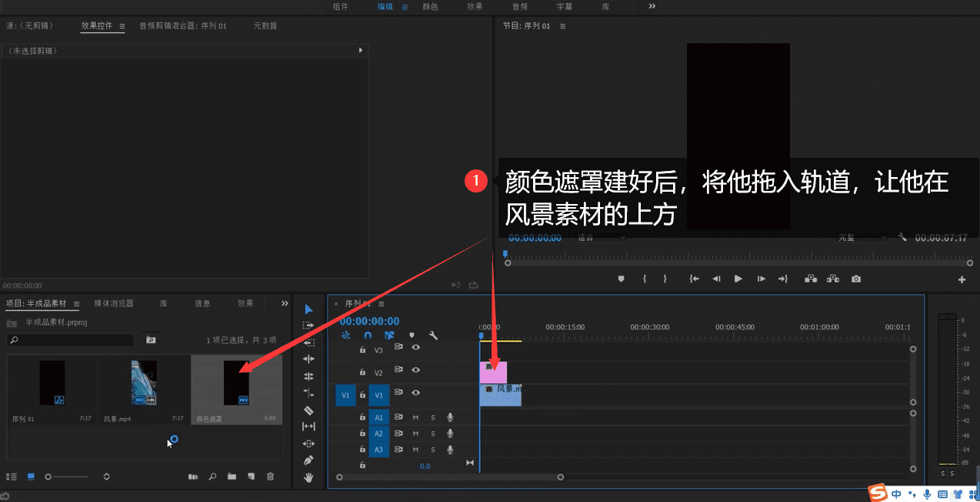980x502 pixels.
Task: Click the project search input field
Action: tap(70, 340)
